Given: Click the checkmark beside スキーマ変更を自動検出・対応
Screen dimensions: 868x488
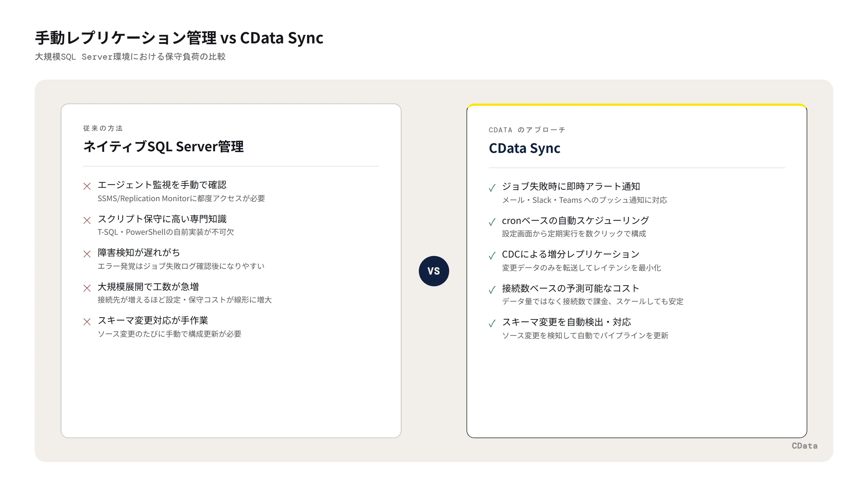Looking at the screenshot, I should coord(492,323).
